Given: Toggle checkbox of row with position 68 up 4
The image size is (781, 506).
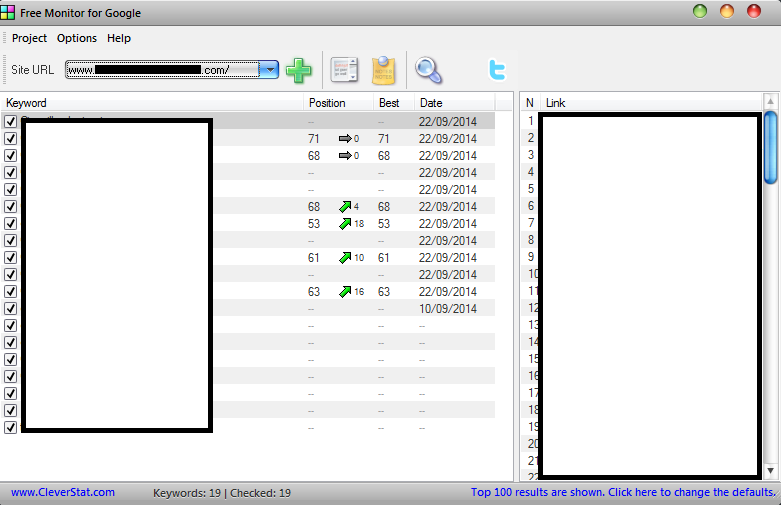Looking at the screenshot, I should pos(10,207).
